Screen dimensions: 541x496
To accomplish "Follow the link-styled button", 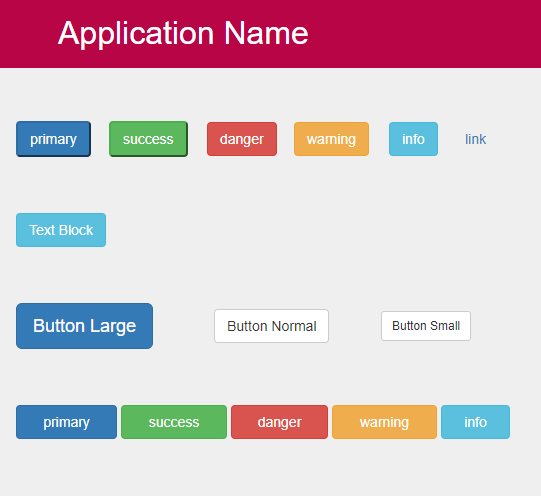I will (475, 139).
